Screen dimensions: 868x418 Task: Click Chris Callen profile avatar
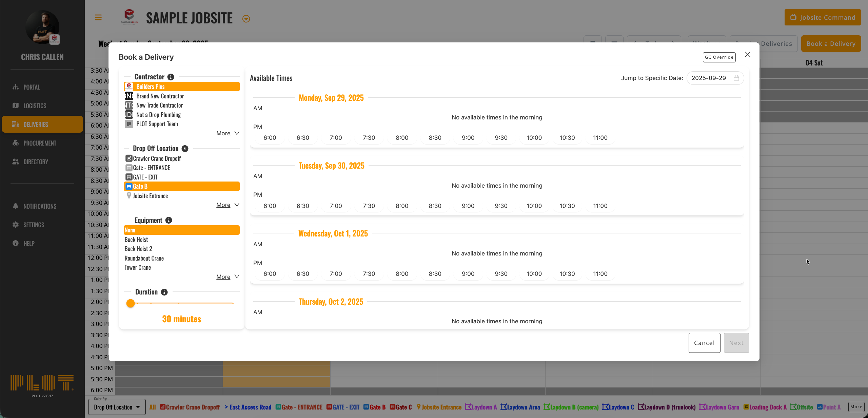click(42, 27)
